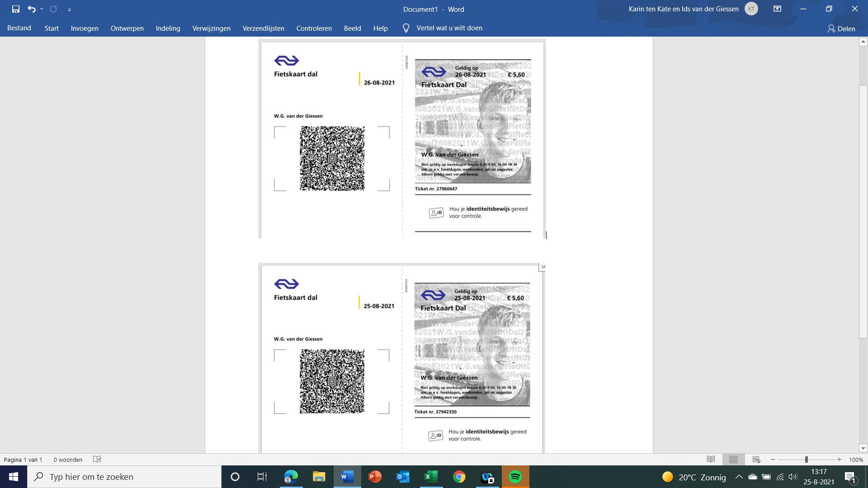
Task: Click the zoom in plus button
Action: tap(839, 460)
